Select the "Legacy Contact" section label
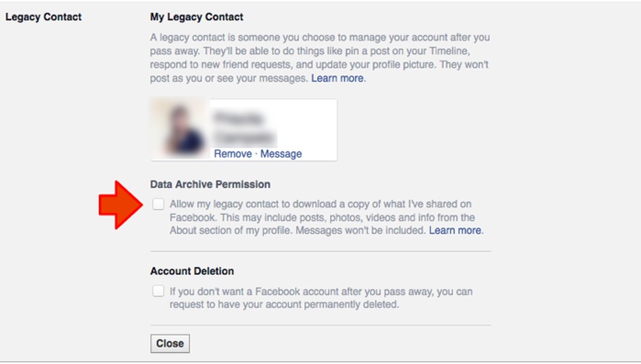The height and width of the screenshot is (364, 641). 44,17
